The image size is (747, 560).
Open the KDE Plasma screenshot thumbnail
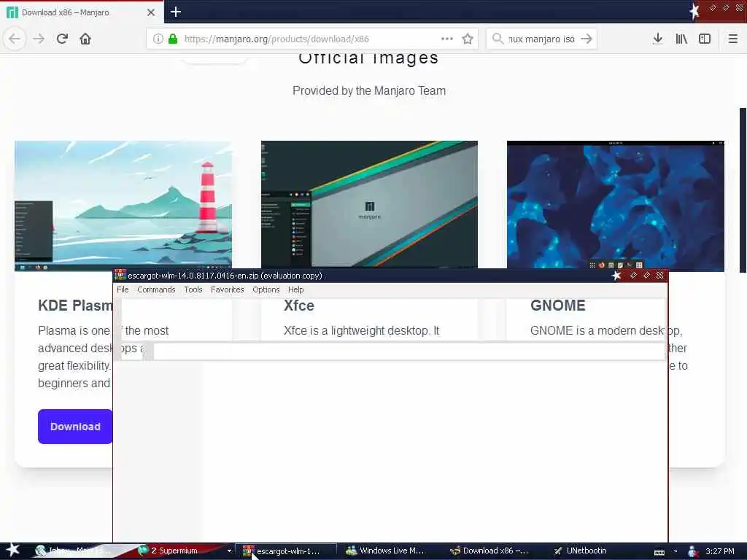point(123,206)
